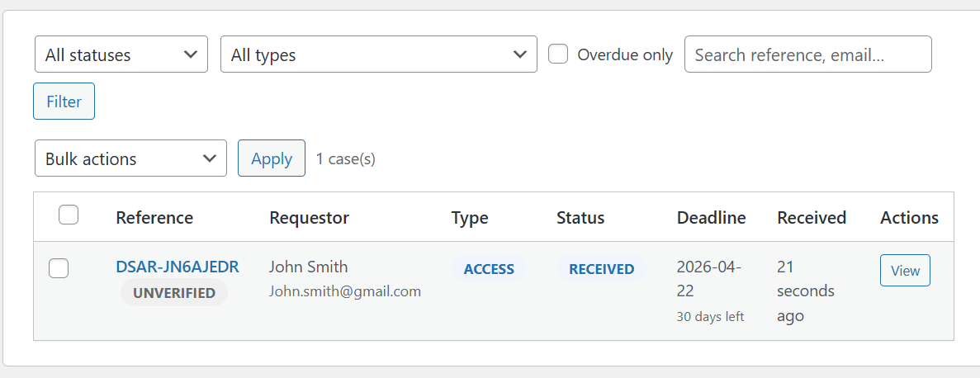This screenshot has width=980, height=378.
Task: Select the checkbox for the DSAR-JN6AJEDR row
Action: tap(59, 268)
